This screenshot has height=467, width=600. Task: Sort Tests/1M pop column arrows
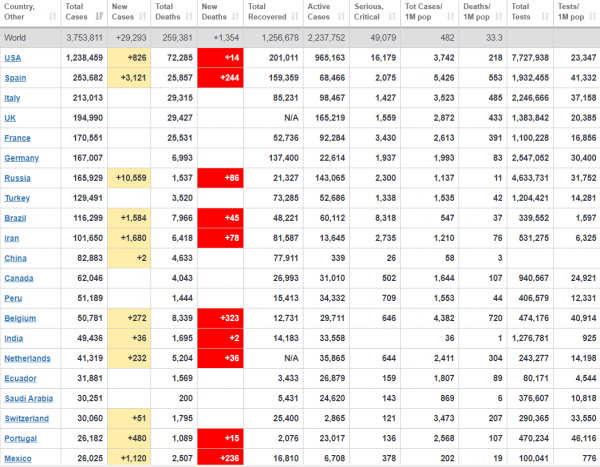click(x=593, y=16)
